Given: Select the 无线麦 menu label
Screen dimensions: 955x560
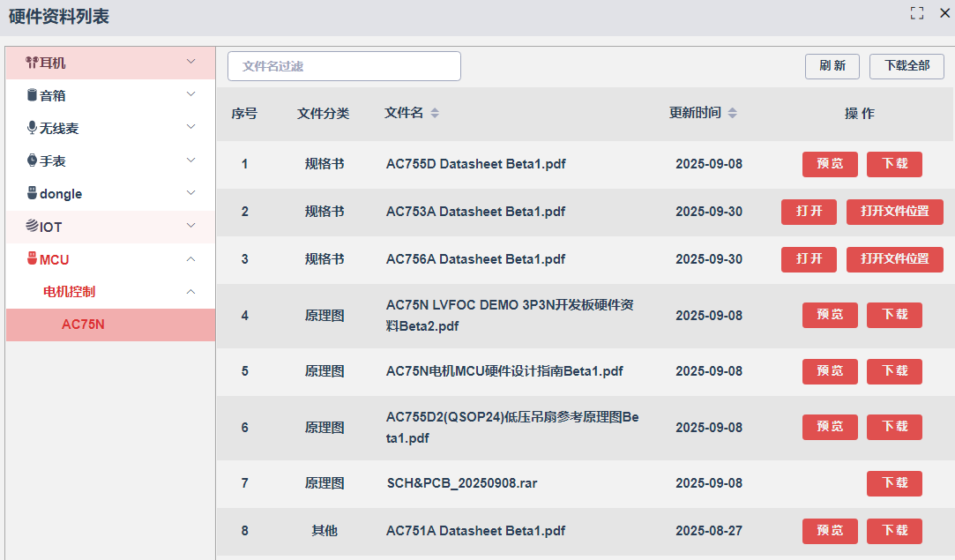Looking at the screenshot, I should [59, 128].
